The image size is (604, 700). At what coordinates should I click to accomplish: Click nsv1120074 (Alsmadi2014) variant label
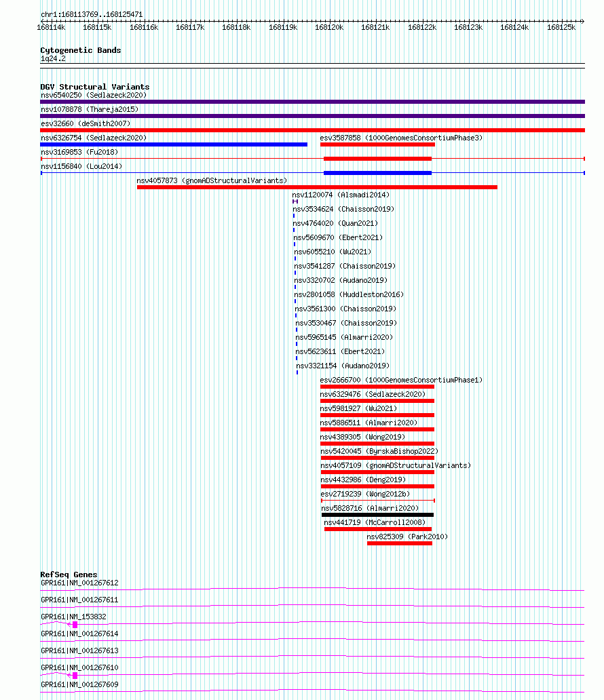coord(341,195)
